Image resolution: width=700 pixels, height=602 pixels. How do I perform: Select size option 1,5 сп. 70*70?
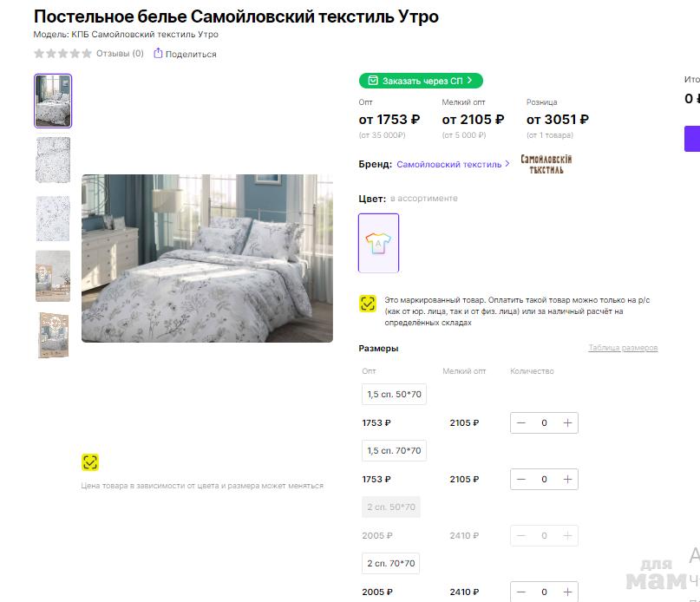(394, 451)
